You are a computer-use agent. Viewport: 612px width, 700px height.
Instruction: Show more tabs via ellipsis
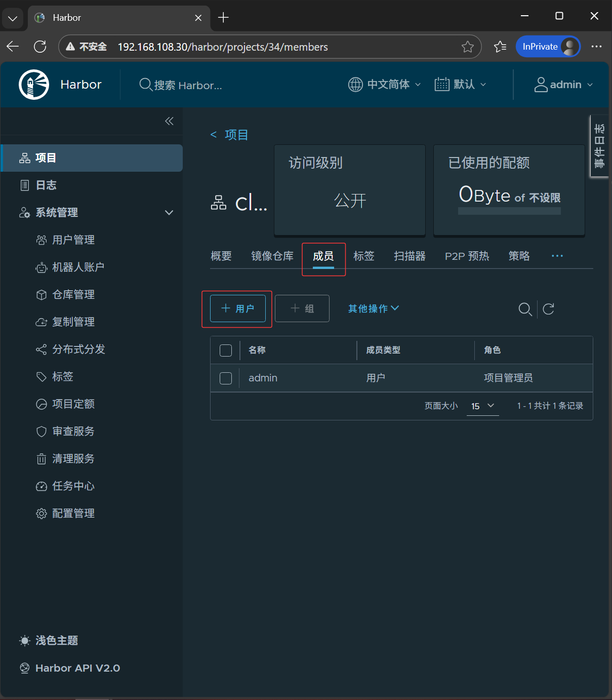[x=557, y=256]
